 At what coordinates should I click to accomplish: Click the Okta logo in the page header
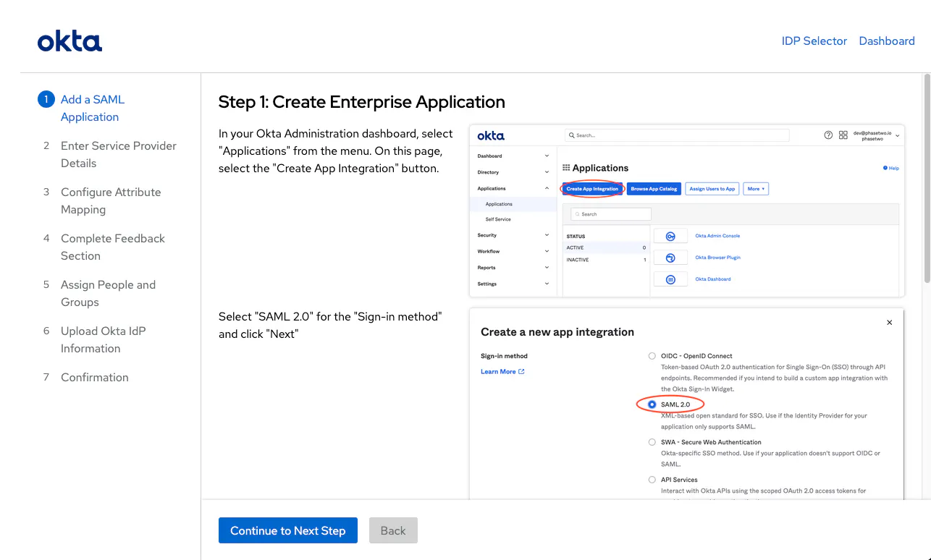click(69, 41)
